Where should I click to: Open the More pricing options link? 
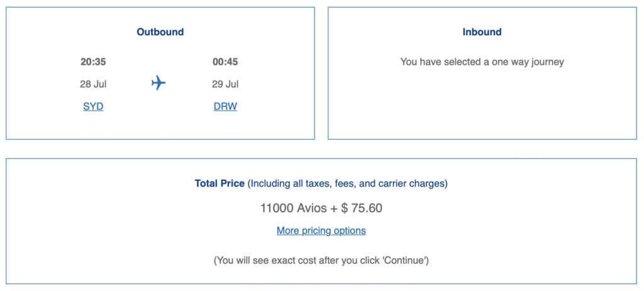click(x=321, y=231)
